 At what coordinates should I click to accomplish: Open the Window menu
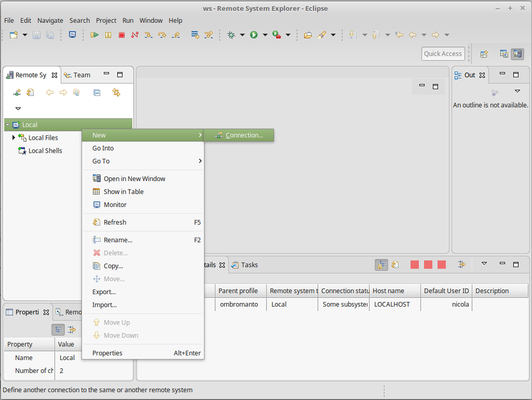coord(151,20)
